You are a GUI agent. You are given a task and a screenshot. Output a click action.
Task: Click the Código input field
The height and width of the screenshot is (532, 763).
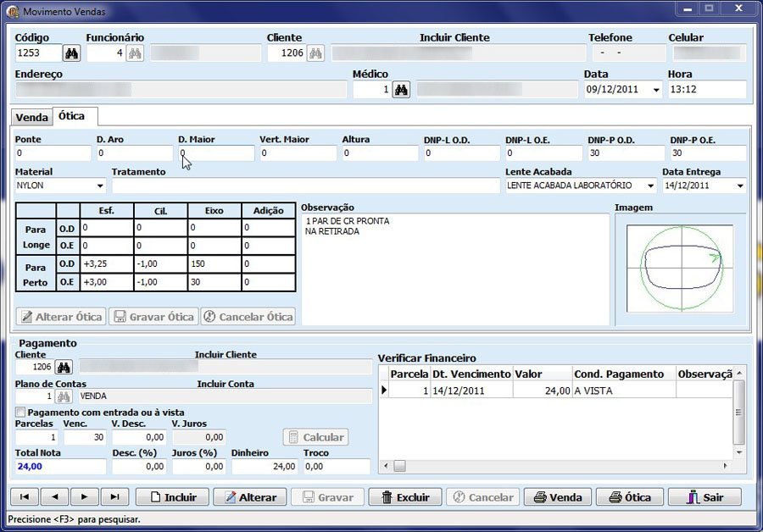pos(39,53)
